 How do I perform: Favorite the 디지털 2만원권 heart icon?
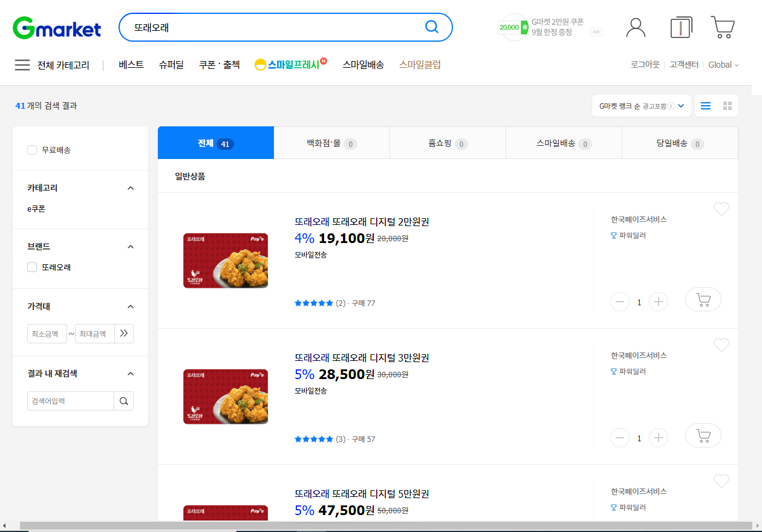click(721, 209)
